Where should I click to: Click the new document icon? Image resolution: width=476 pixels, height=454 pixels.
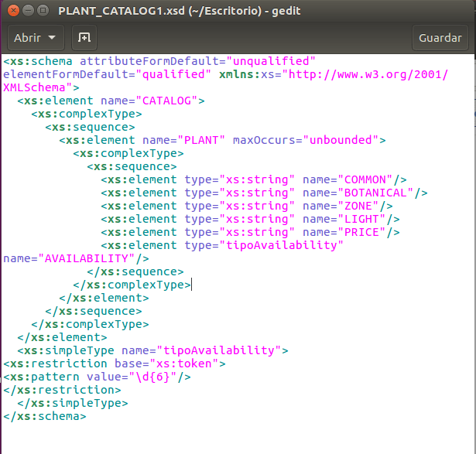pos(84,37)
